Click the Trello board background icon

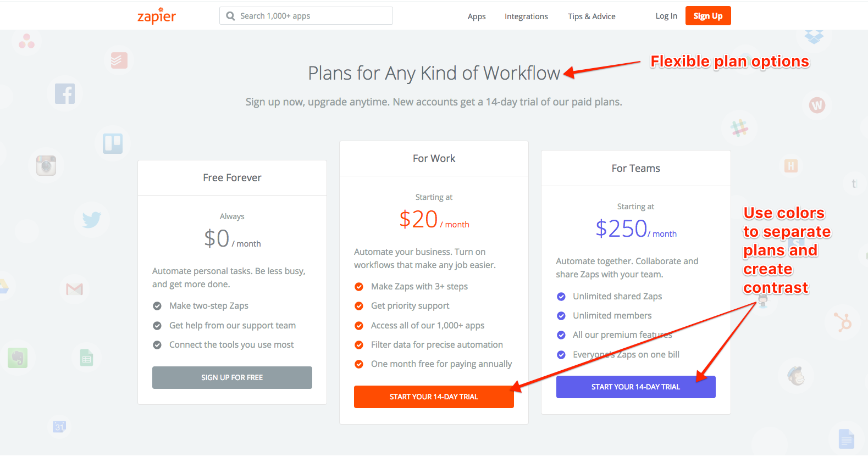pyautogui.click(x=113, y=143)
